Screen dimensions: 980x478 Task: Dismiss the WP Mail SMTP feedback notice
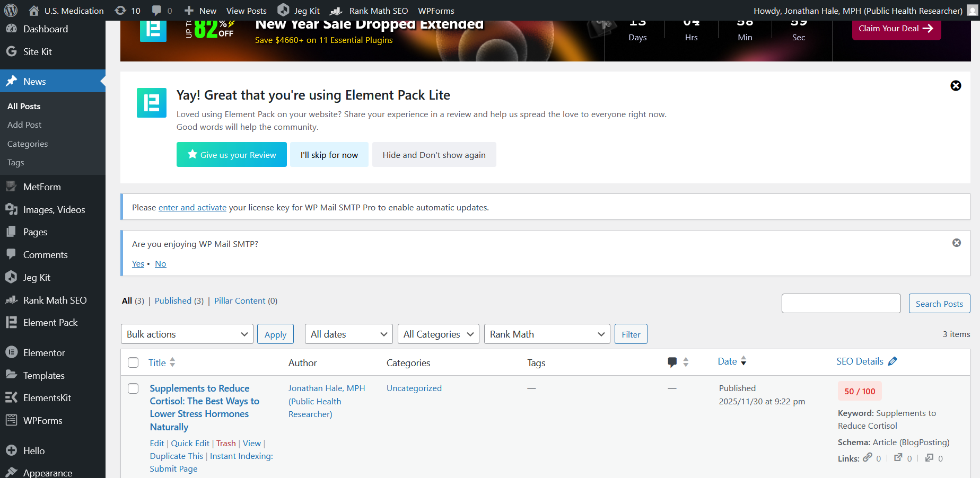tap(956, 243)
